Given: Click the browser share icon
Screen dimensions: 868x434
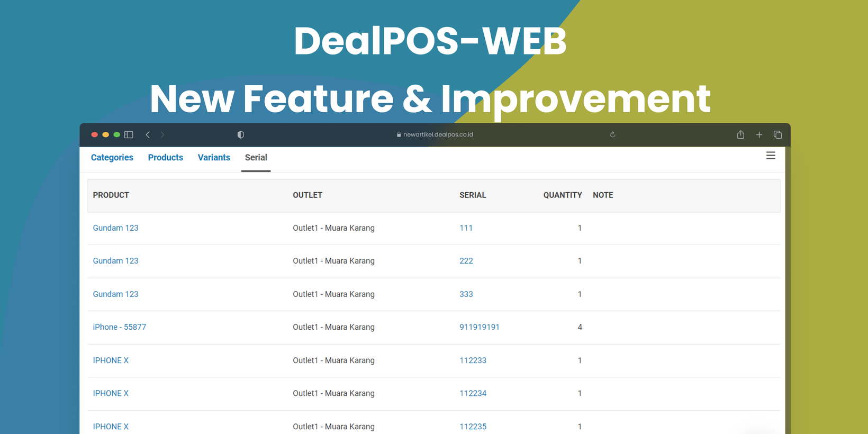Looking at the screenshot, I should [x=740, y=134].
